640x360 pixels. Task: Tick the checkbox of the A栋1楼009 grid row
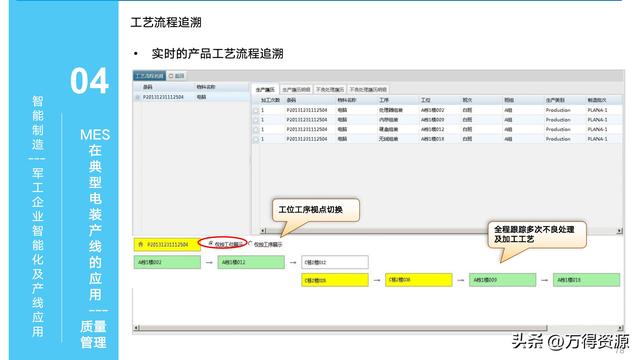coord(256,120)
